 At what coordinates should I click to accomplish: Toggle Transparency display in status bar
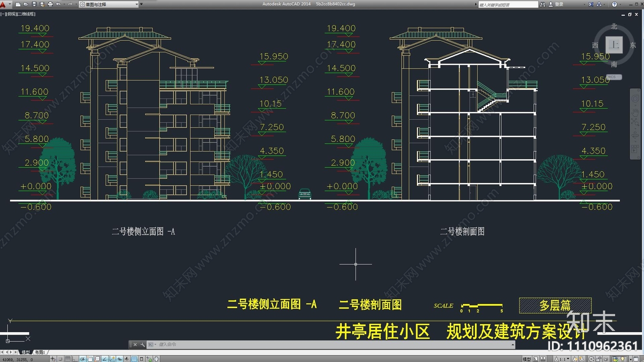[134, 359]
